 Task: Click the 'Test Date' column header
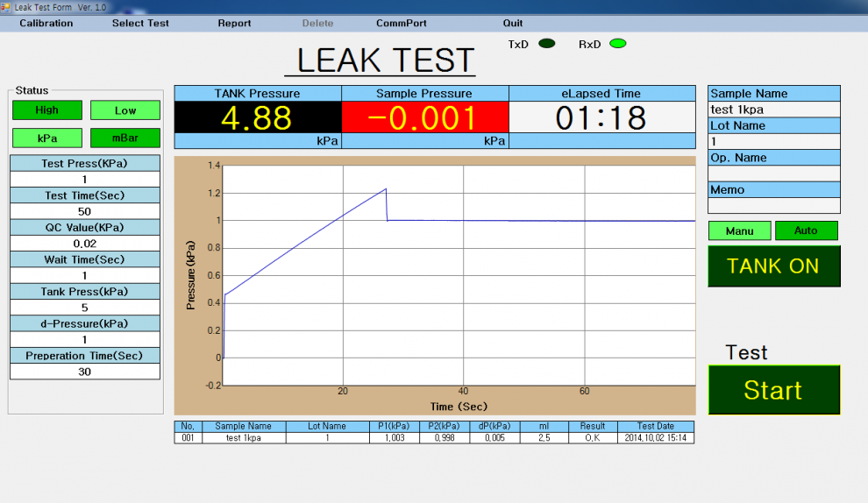pyautogui.click(x=656, y=426)
